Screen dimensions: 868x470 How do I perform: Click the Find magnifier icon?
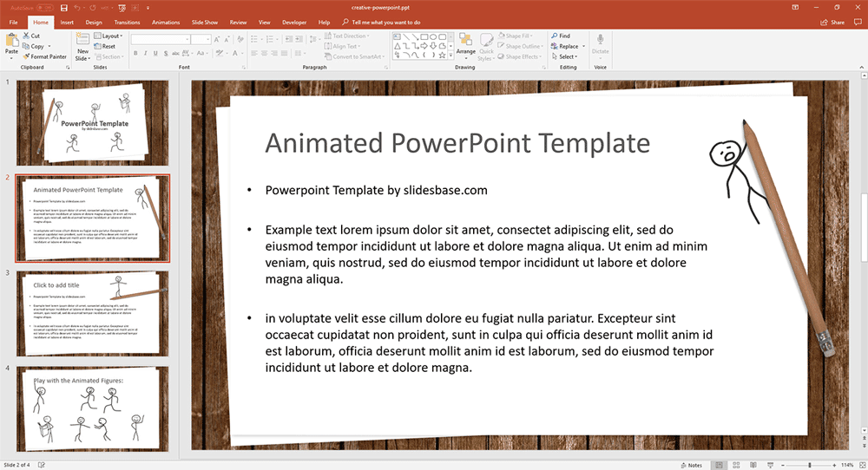pos(554,36)
